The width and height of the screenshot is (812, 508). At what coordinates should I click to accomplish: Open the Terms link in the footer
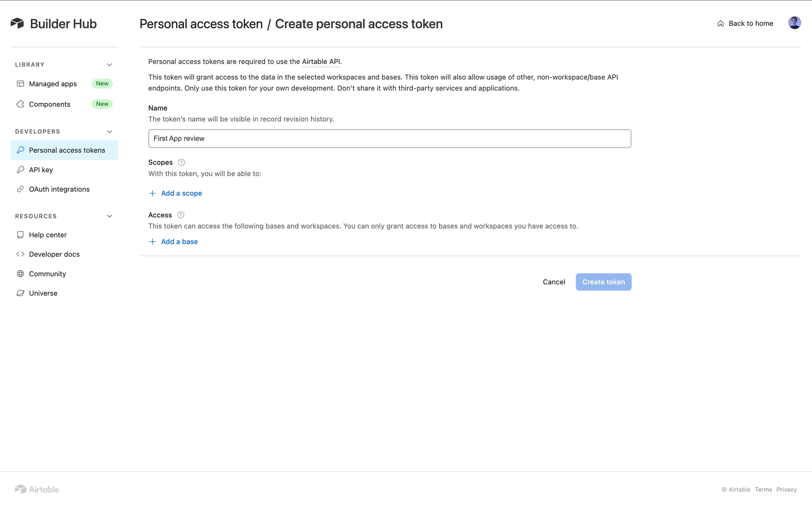[x=763, y=490]
